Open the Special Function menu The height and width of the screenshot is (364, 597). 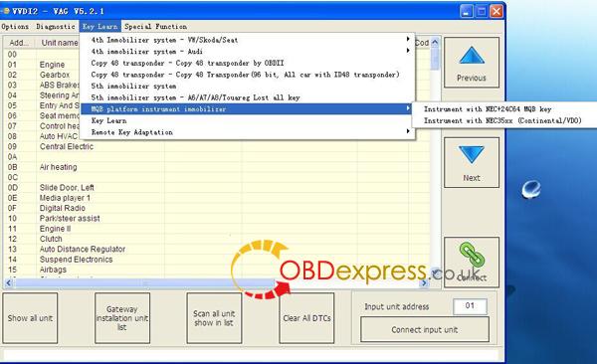click(155, 26)
